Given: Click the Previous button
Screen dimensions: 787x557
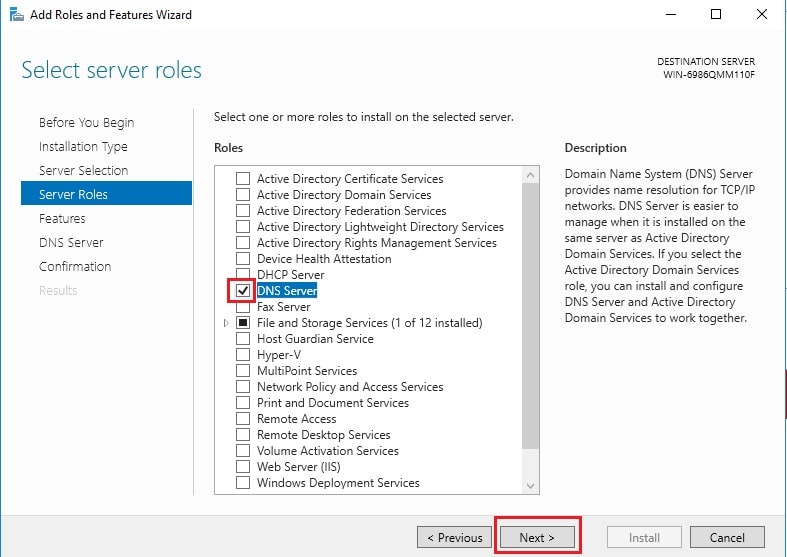Looking at the screenshot, I should coord(454,537).
